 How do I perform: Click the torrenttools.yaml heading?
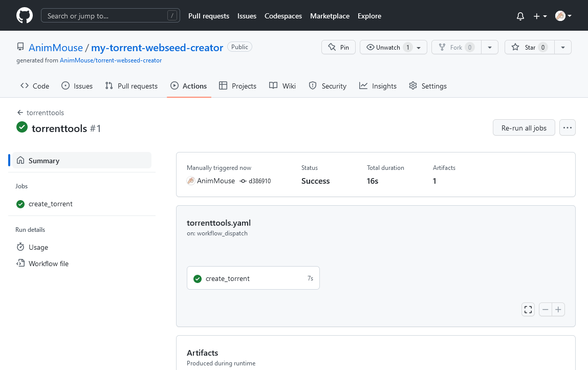point(219,223)
